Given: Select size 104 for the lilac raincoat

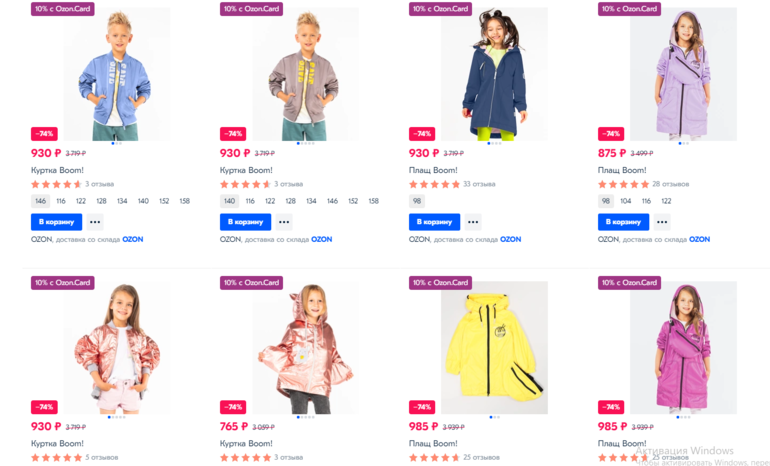Looking at the screenshot, I should [x=626, y=201].
